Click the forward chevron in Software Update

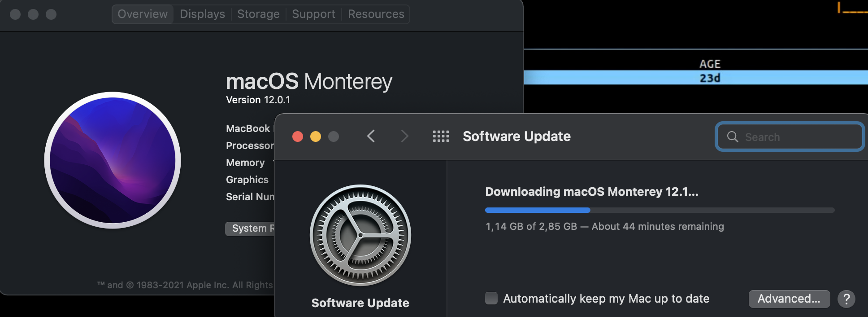404,136
